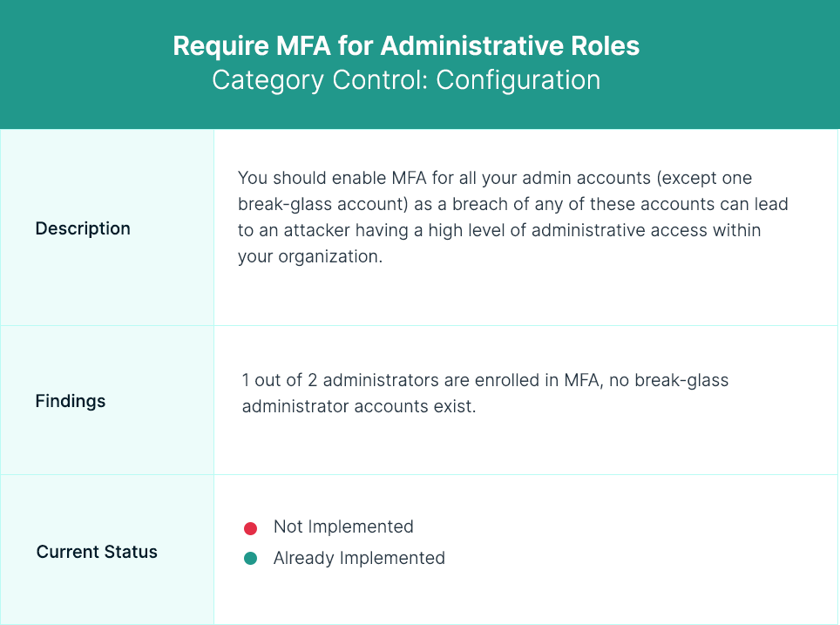Select the Not Implemented status label
The height and width of the screenshot is (625, 840).
pos(343,526)
